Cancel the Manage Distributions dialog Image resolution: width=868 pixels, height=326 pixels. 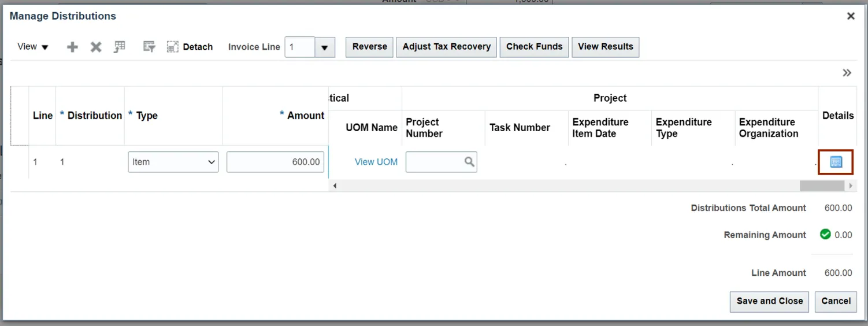pyautogui.click(x=836, y=301)
